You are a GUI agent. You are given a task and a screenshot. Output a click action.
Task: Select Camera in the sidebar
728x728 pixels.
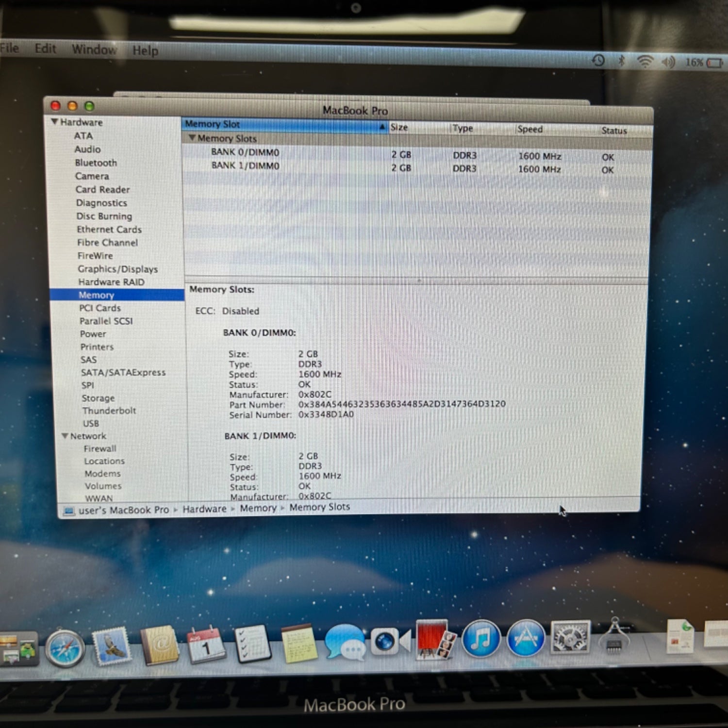[92, 176]
